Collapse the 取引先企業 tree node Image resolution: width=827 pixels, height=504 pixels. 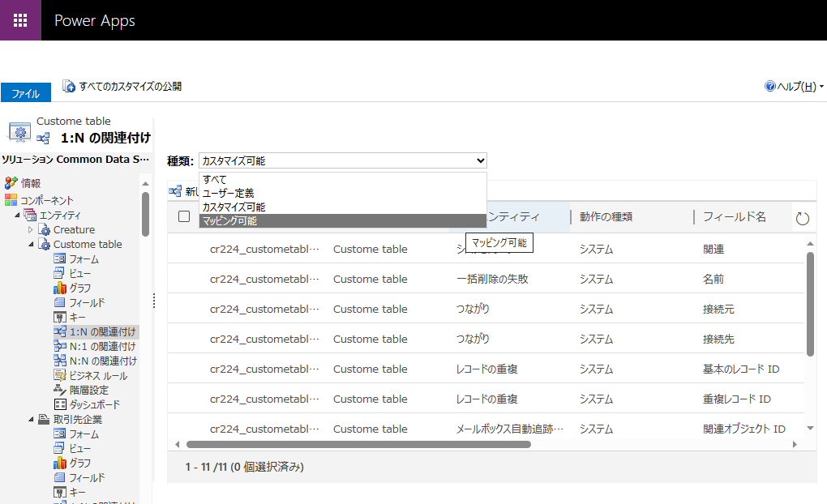[31, 420]
